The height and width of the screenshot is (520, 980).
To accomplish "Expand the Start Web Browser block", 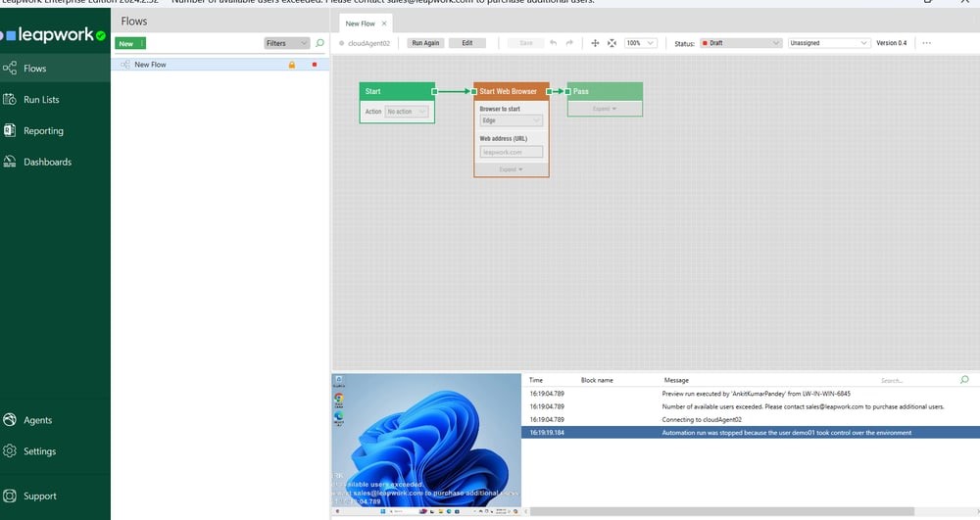I will (x=511, y=169).
